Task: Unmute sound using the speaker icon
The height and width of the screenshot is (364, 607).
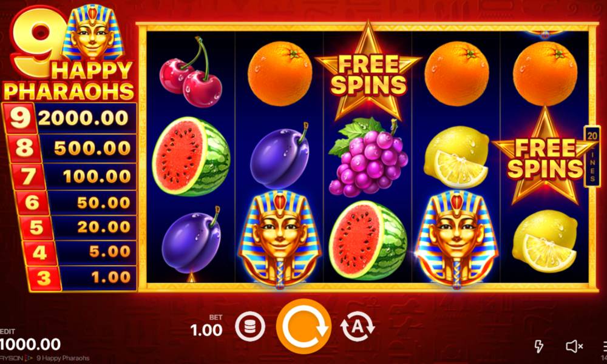Action: click(574, 346)
